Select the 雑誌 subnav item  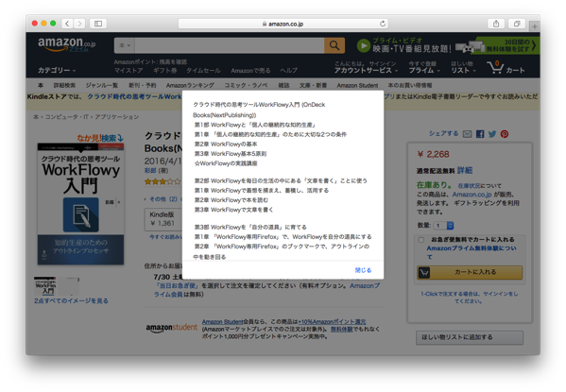283,85
